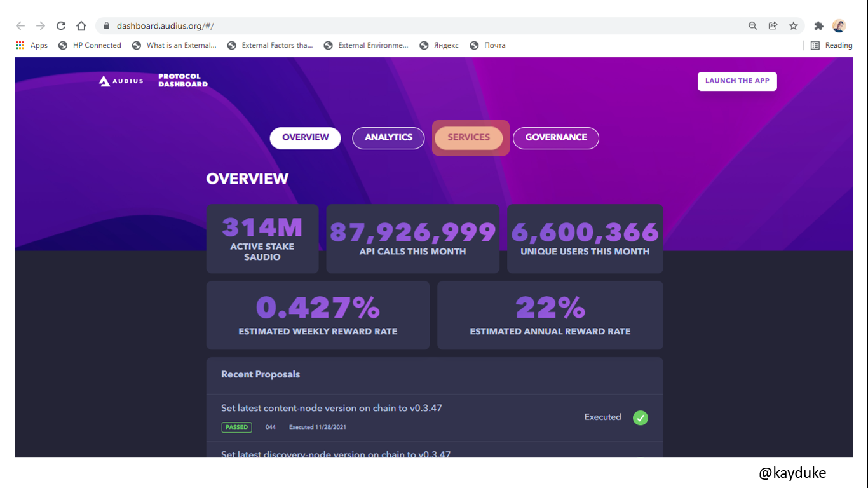The image size is (868, 488).
Task: Click the address bar URL field
Action: point(419,26)
